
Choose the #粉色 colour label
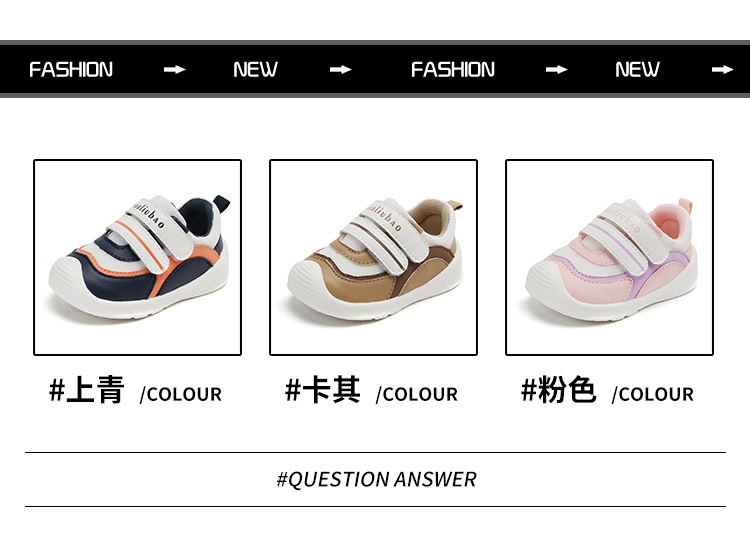[558, 389]
